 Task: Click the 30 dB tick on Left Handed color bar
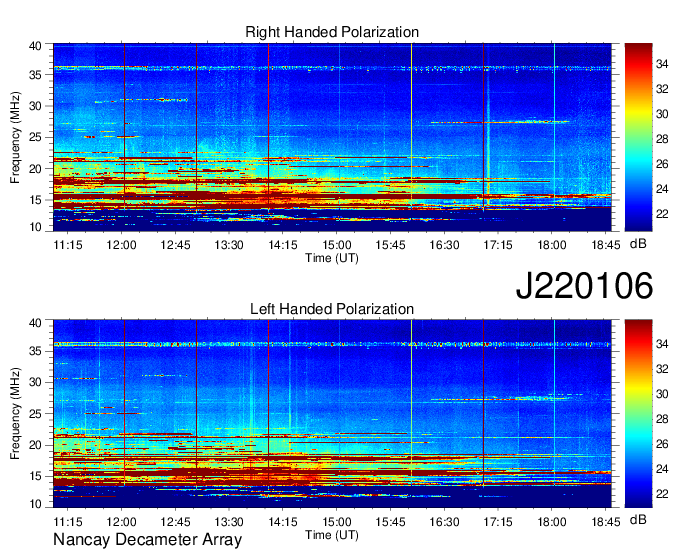pos(662,394)
